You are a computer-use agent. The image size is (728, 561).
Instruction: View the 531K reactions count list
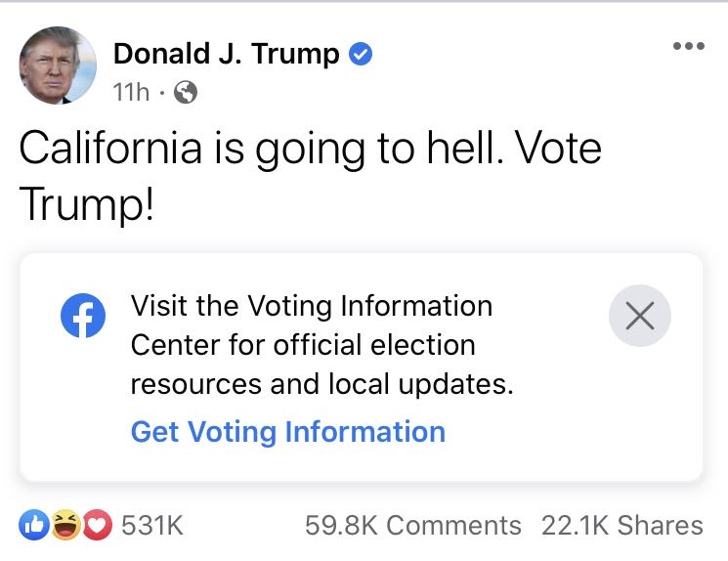point(152,526)
